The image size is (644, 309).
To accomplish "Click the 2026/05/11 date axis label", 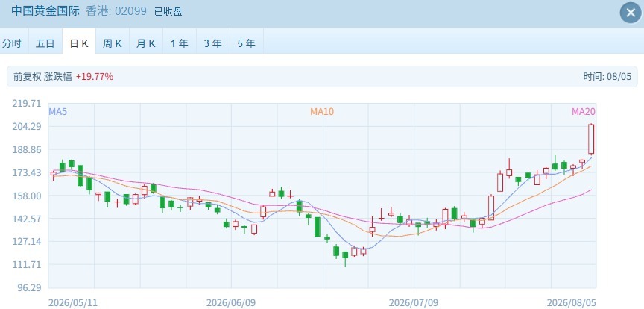I will coord(73,303).
